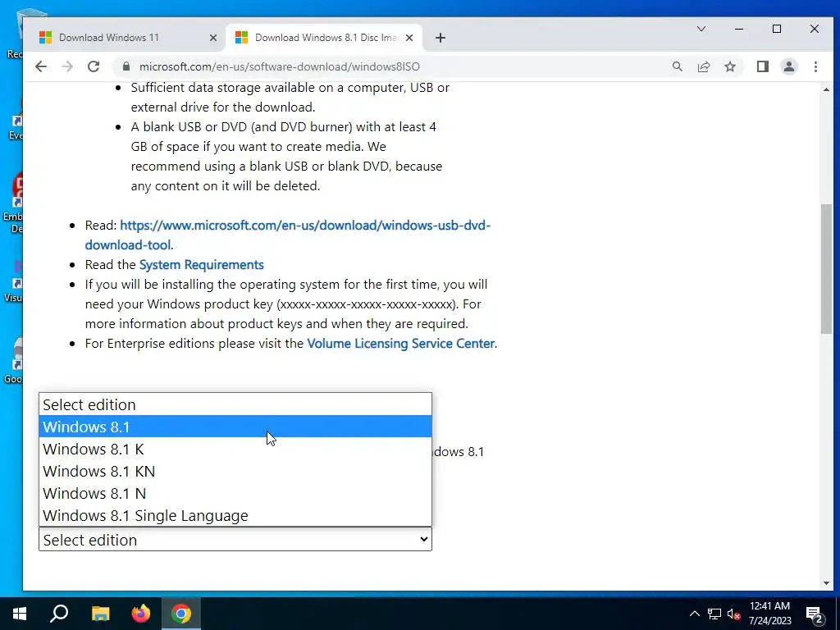Open File Explorer from the taskbar
Screen dimensions: 840x630
100,614
